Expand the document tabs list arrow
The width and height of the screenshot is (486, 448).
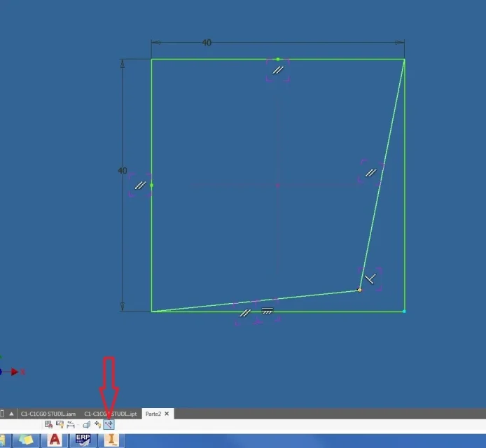coord(11,414)
